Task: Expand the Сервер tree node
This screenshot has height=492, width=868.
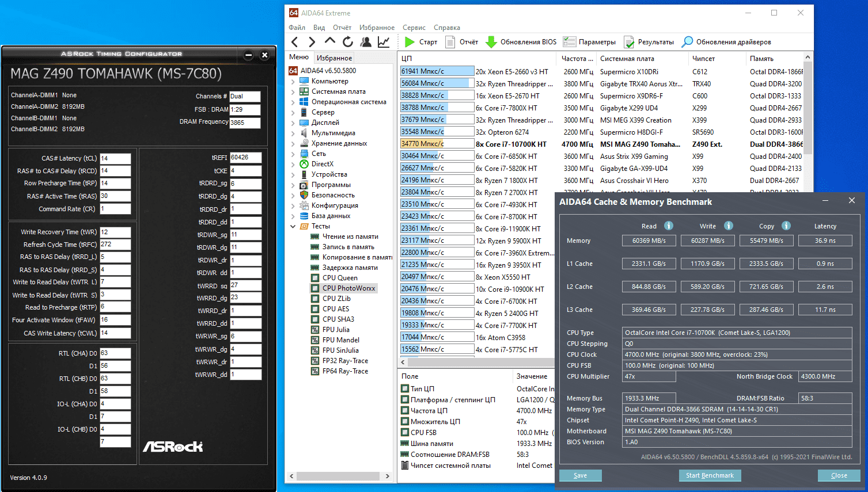Action: pyautogui.click(x=293, y=112)
